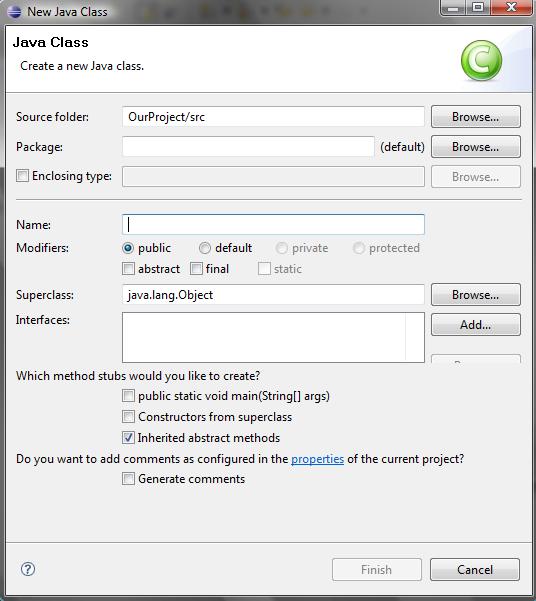Viewport: 536px width, 601px height.
Task: Enable the Enclosing type checkbox
Action: pyautogui.click(x=22, y=176)
